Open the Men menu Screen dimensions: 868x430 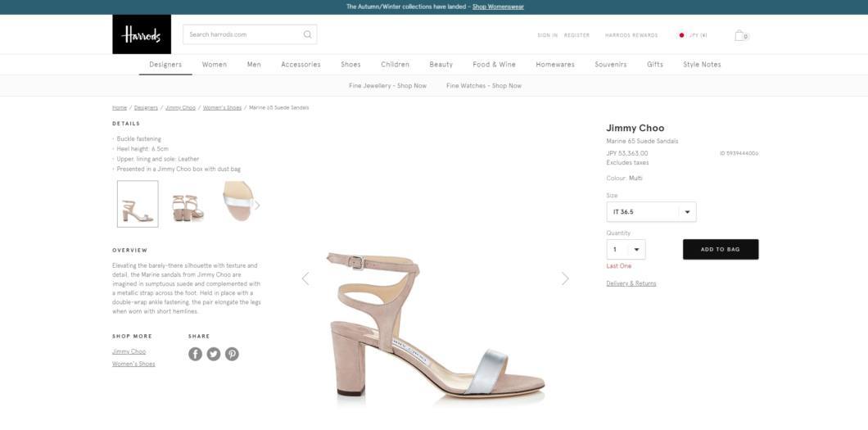click(254, 64)
